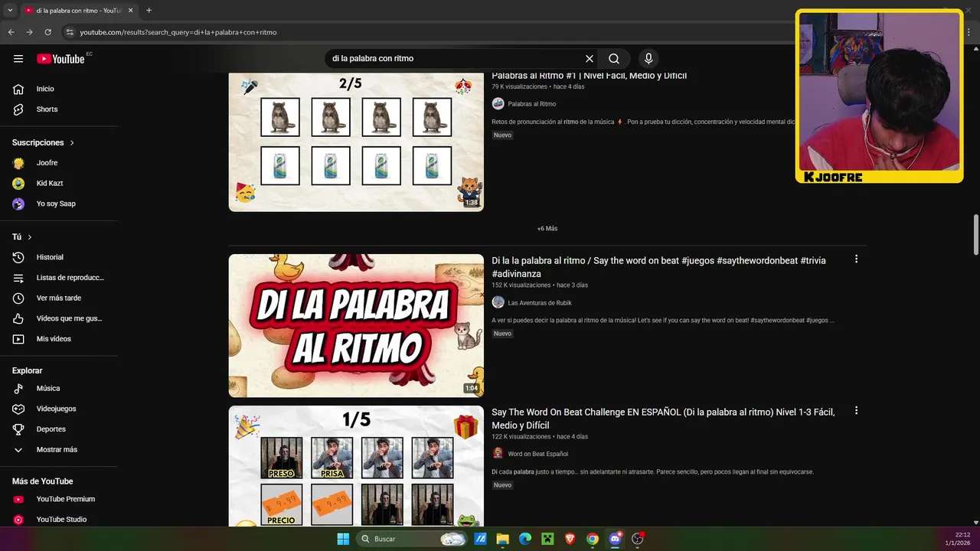Reload the page
This screenshot has height=551, width=980.
[47, 32]
